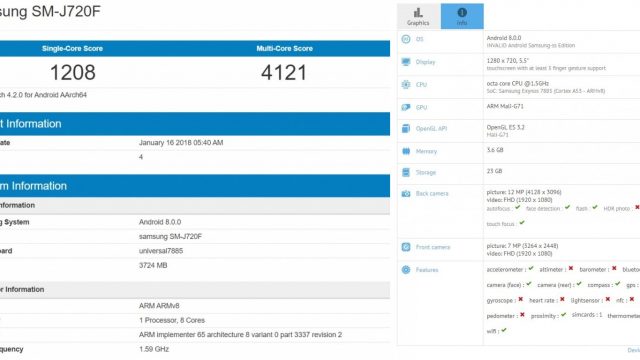Viewport: 640px width, 360px height.
Task: Click the Back camera icon
Action: coord(406,193)
